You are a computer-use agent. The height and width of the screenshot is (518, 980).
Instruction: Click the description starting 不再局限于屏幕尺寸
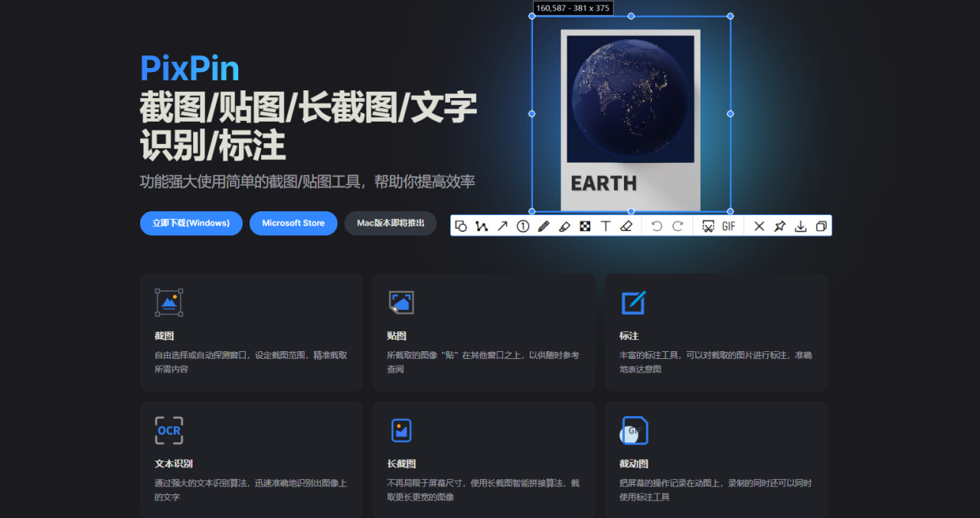483,490
